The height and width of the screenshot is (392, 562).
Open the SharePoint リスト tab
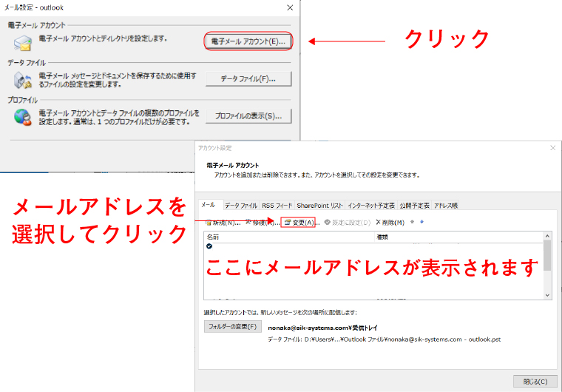(x=319, y=206)
